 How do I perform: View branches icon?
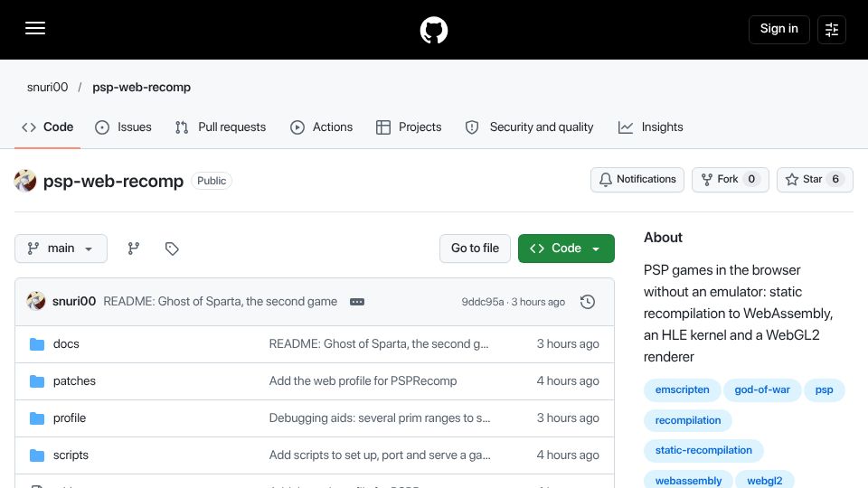coord(134,249)
